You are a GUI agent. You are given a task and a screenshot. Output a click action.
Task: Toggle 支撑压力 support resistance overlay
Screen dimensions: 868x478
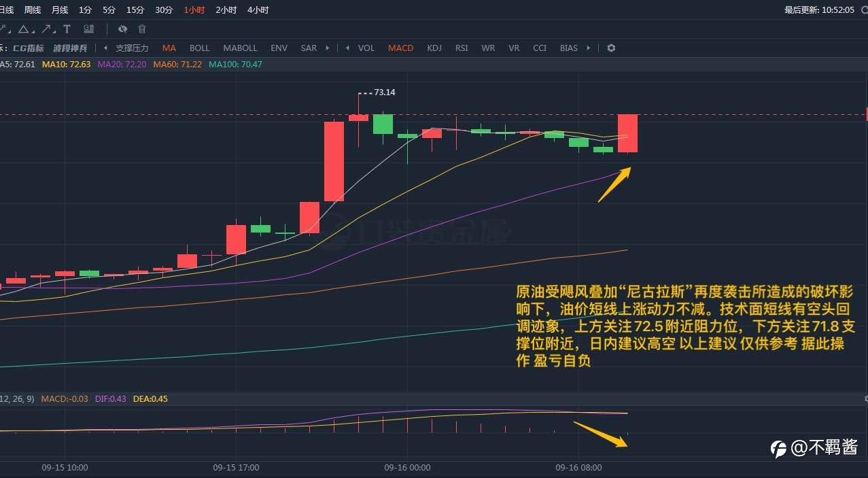(x=132, y=48)
